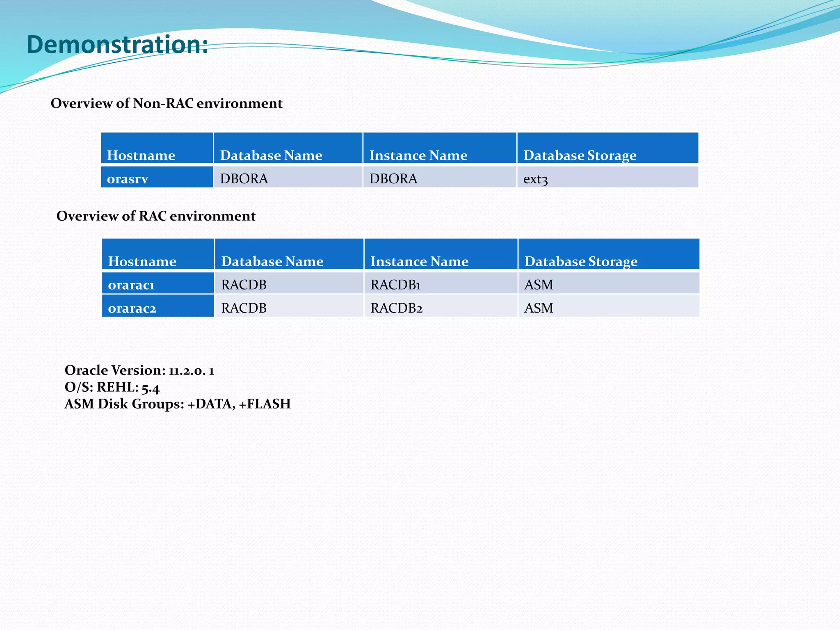
Task: Select the 'Overview of Non-RAC environment' heading
Action: pyautogui.click(x=167, y=103)
